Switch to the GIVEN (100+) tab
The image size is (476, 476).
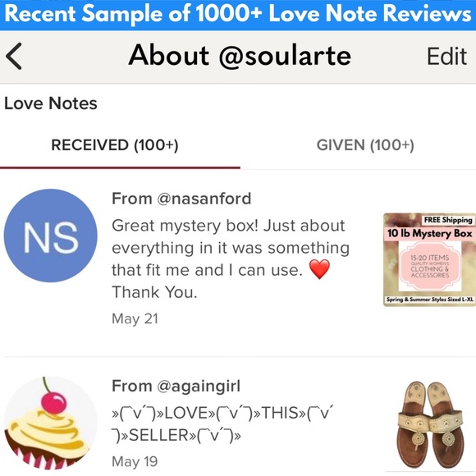pyautogui.click(x=365, y=145)
